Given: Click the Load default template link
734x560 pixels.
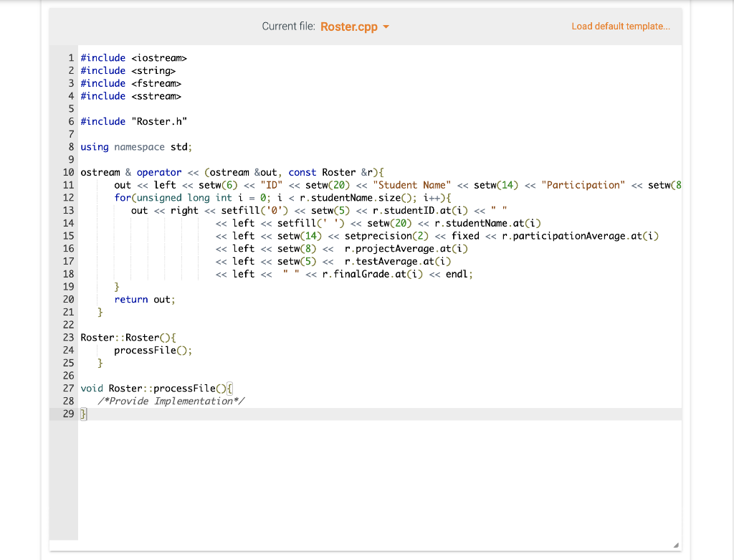Looking at the screenshot, I should [619, 26].
